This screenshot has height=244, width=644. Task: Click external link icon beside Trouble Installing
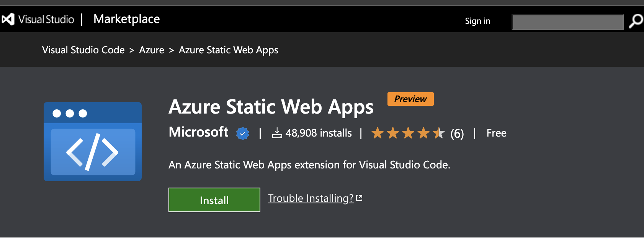[359, 198]
